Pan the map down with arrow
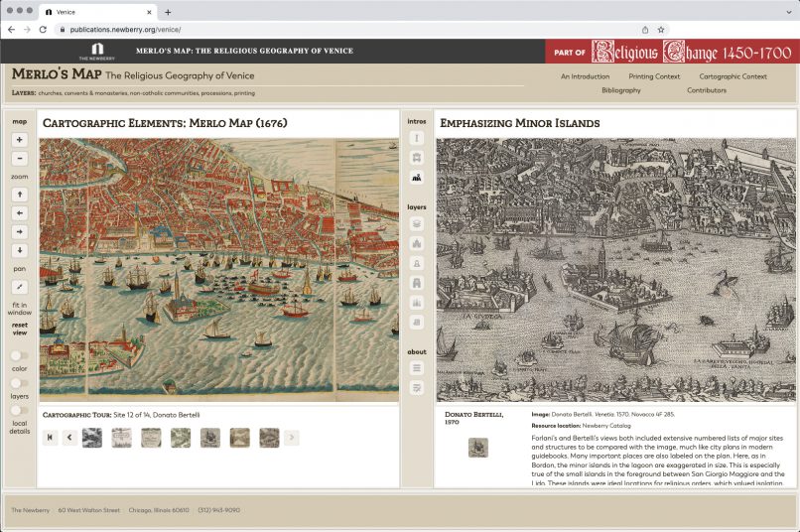 (20, 250)
